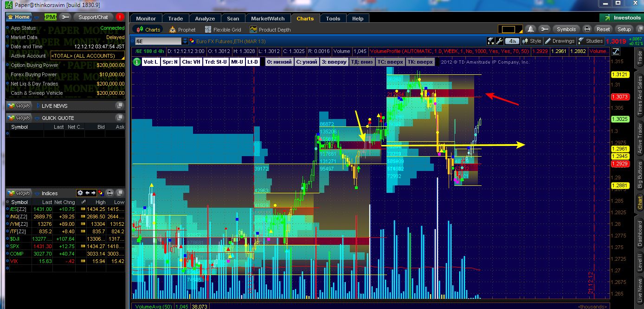Detach the Indices gadget window
The width and height of the screenshot is (644, 309).
[x=120, y=193]
